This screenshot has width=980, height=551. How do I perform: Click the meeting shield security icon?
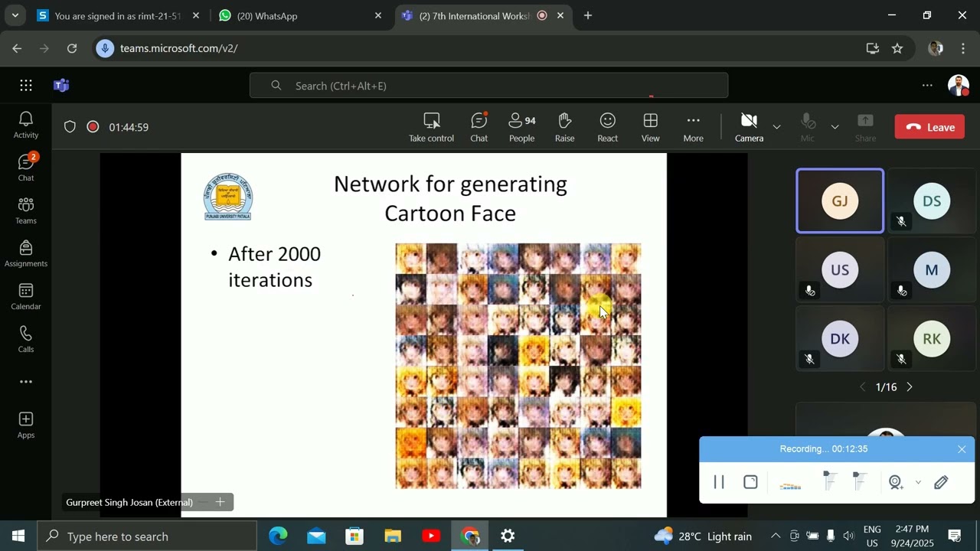[x=70, y=127]
